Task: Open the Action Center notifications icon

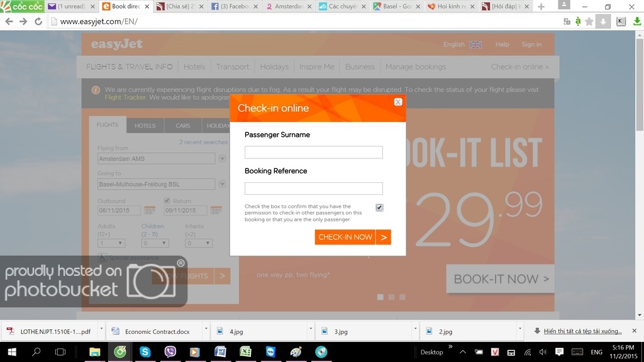Action: pos(559,352)
